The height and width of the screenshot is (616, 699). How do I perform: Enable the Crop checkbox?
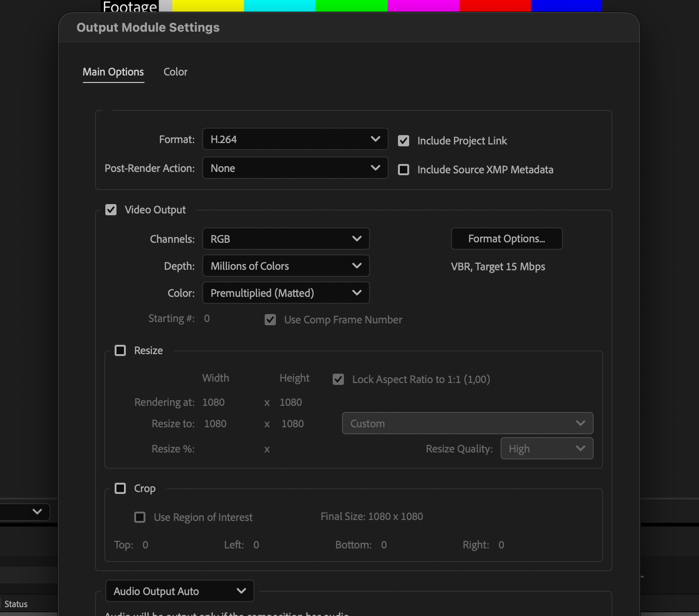[120, 488]
